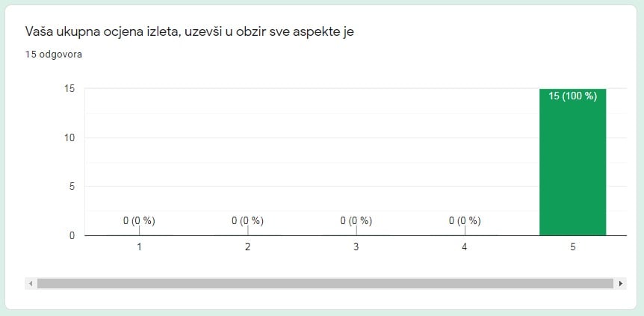Click the "15 (100 %)" data label
Viewport: 644px width, 316px height.
572,96
